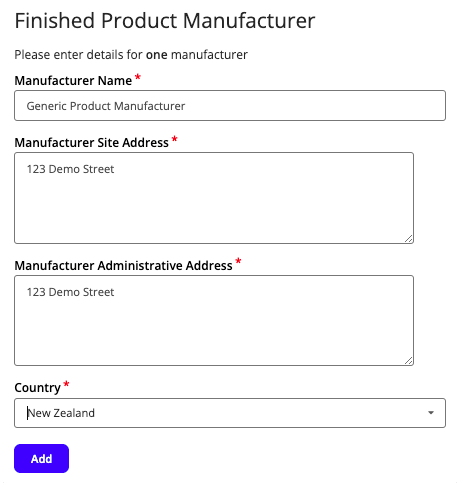Click the 'Please enter details' instruction text
Screen dimensions: 462x483
(x=131, y=55)
